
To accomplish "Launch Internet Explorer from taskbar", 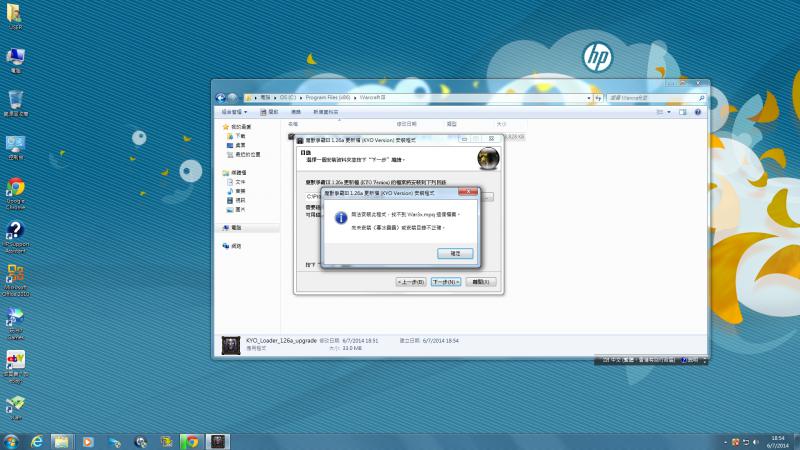I will pos(37,441).
